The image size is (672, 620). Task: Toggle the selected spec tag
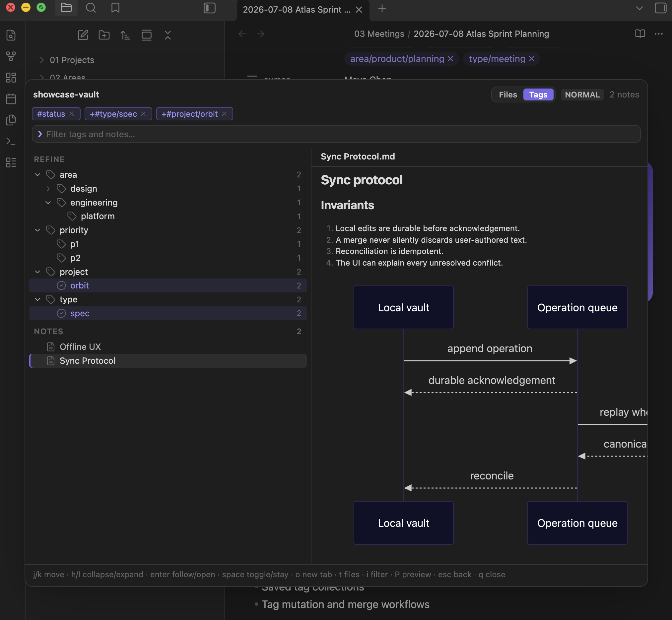168,313
